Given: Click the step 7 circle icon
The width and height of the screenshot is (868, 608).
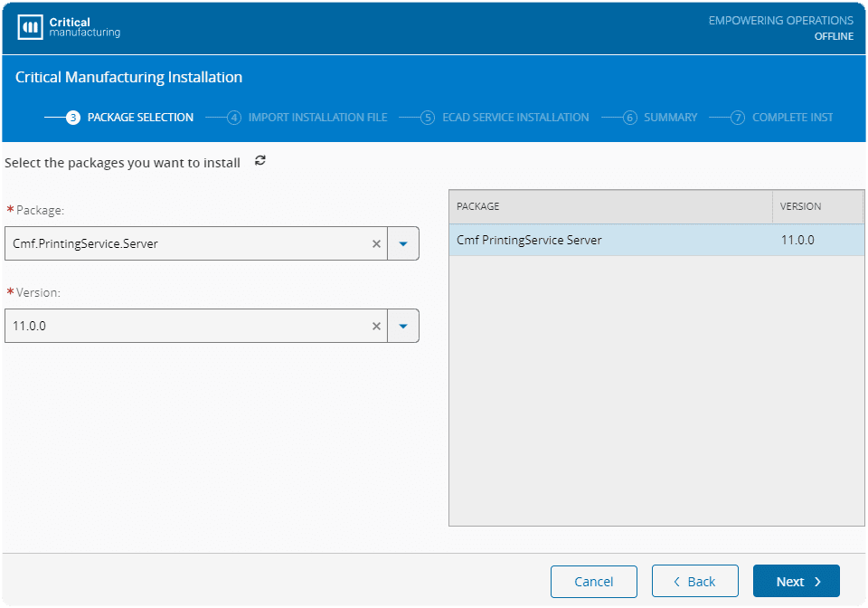Looking at the screenshot, I should pyautogui.click(x=738, y=118).
